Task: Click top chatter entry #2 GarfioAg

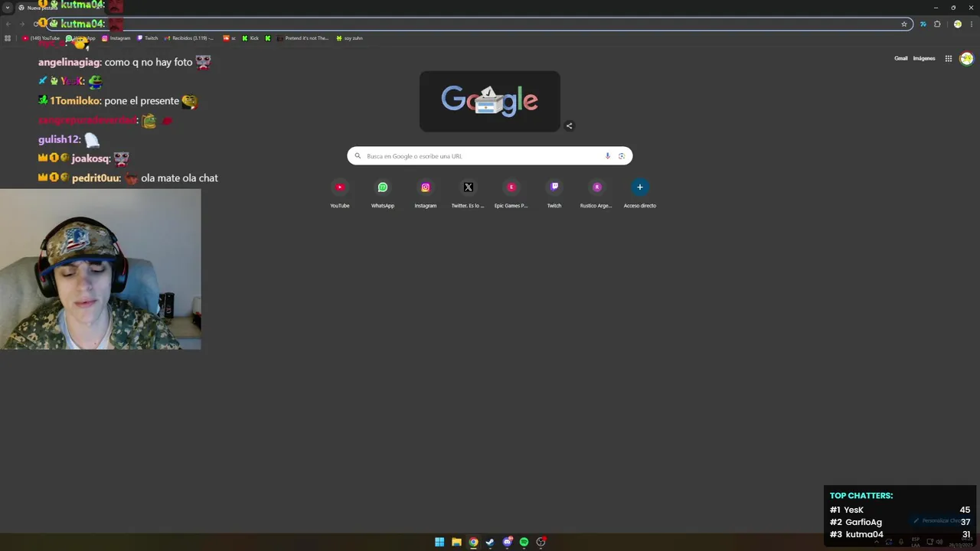Action: pyautogui.click(x=900, y=522)
